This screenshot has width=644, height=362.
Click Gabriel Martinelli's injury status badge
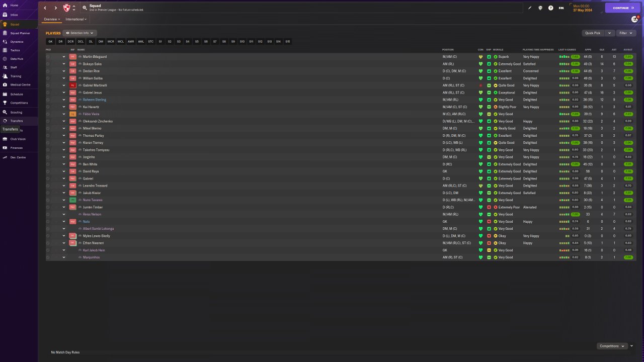click(72, 85)
